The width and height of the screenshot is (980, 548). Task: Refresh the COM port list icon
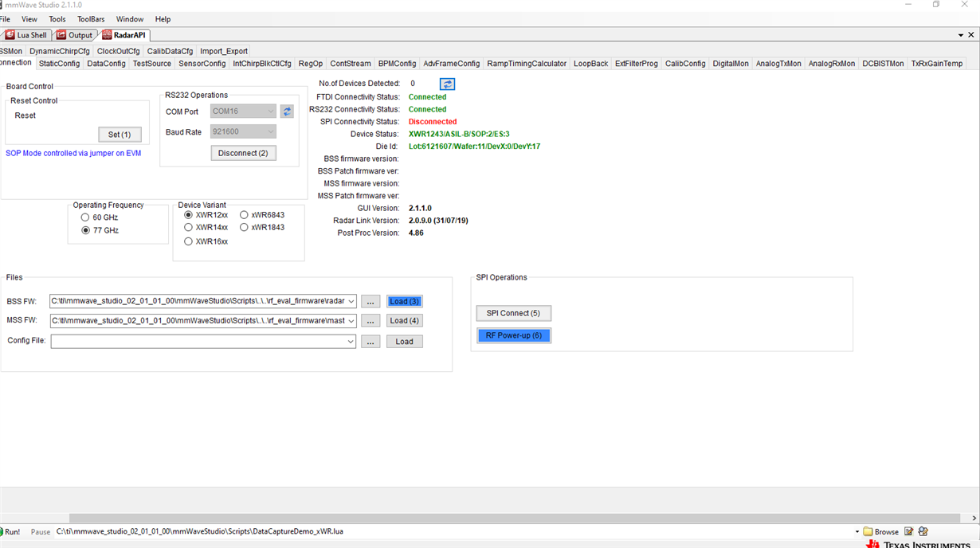[x=288, y=112]
